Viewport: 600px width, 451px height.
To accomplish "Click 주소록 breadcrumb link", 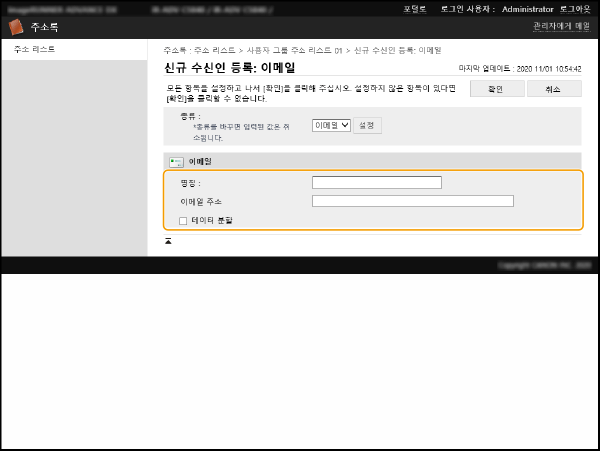I will (x=174, y=49).
